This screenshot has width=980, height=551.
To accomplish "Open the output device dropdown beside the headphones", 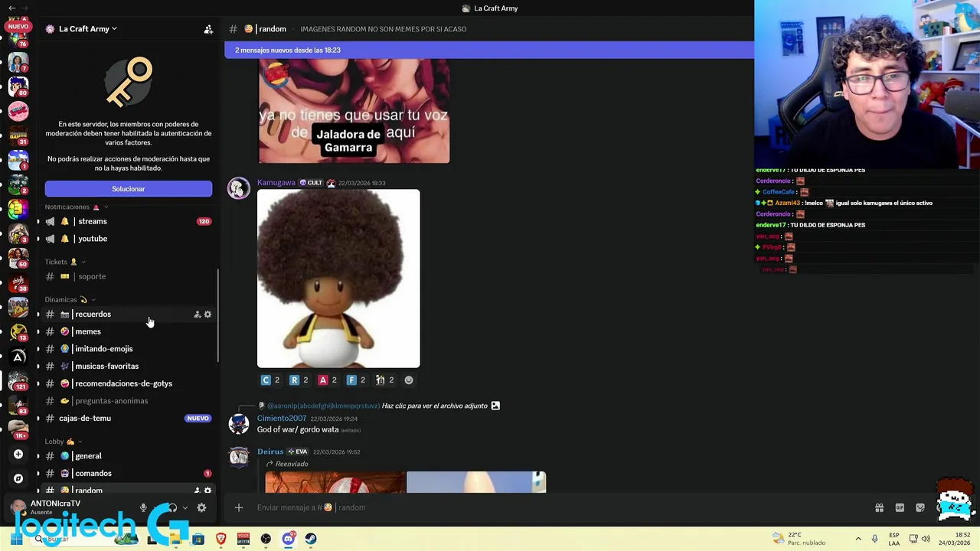I will [185, 507].
